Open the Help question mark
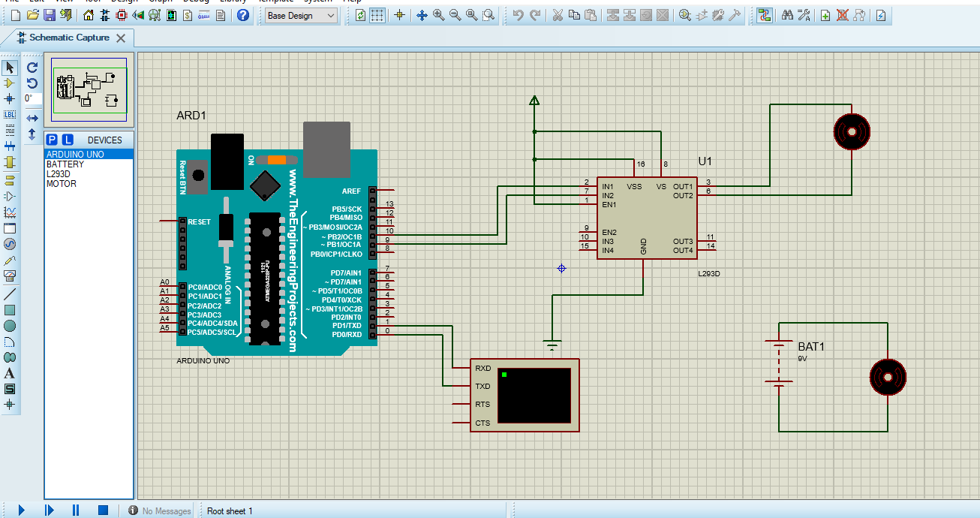 click(242, 15)
